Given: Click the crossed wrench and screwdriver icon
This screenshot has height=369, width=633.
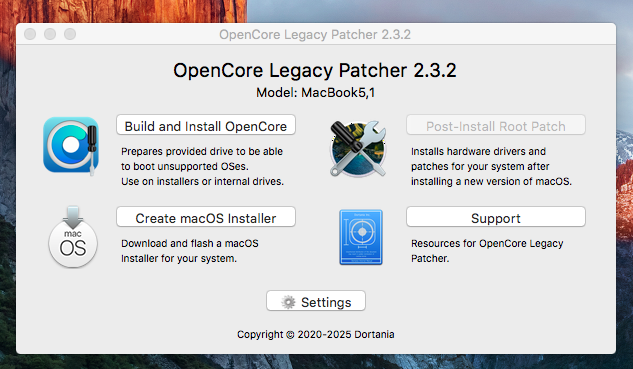Looking at the screenshot, I should coord(358,148).
